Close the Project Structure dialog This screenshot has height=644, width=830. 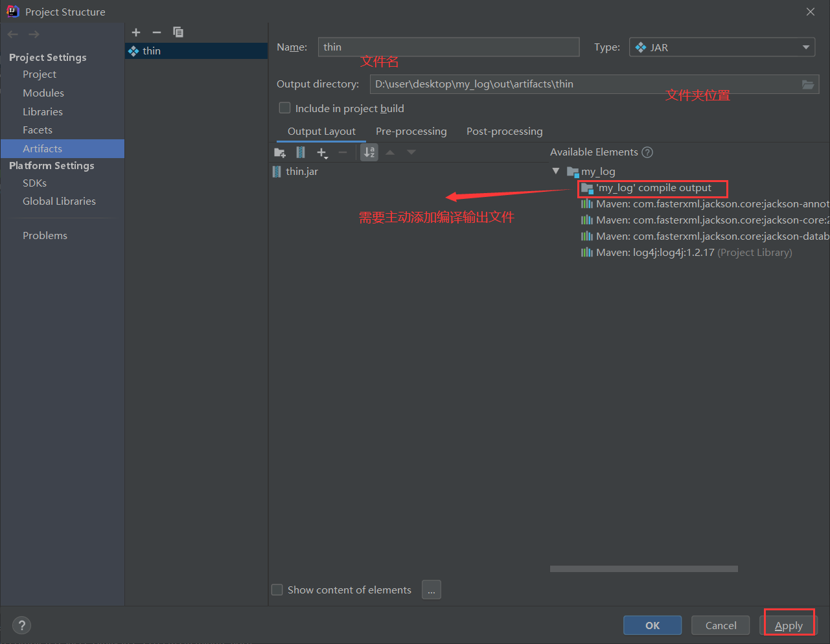(x=811, y=12)
